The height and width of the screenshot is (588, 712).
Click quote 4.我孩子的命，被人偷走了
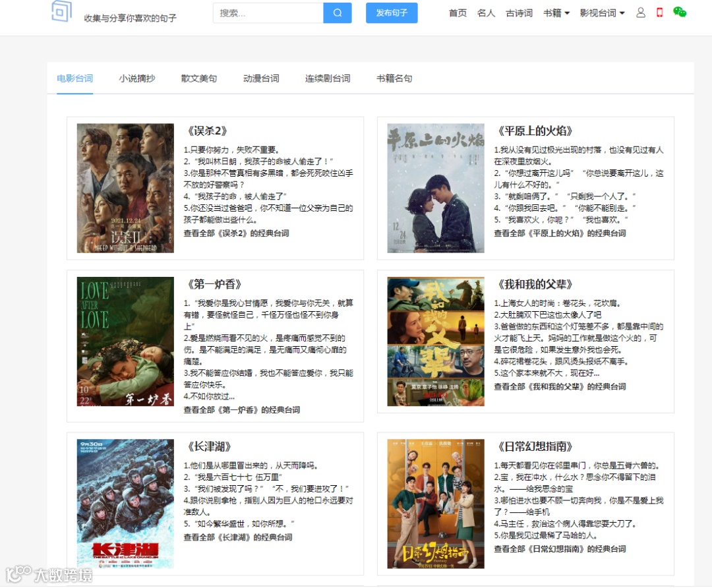235,196
